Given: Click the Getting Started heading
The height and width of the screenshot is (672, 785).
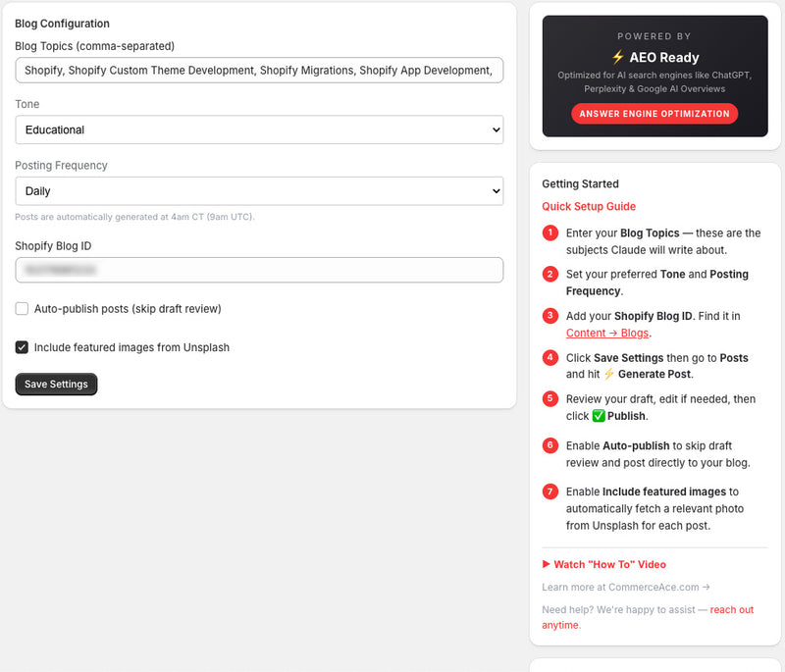Looking at the screenshot, I should (580, 183).
